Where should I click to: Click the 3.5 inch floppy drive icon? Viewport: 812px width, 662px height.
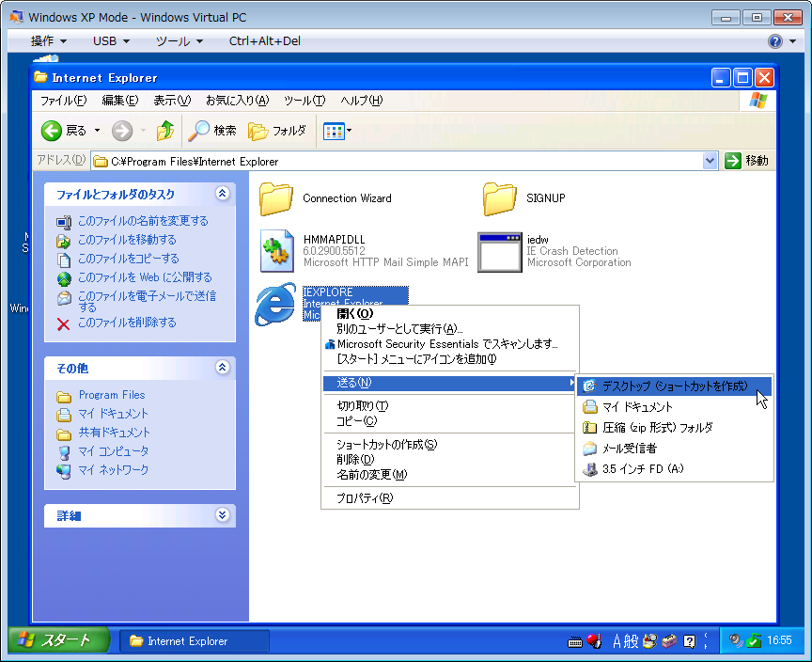589,469
